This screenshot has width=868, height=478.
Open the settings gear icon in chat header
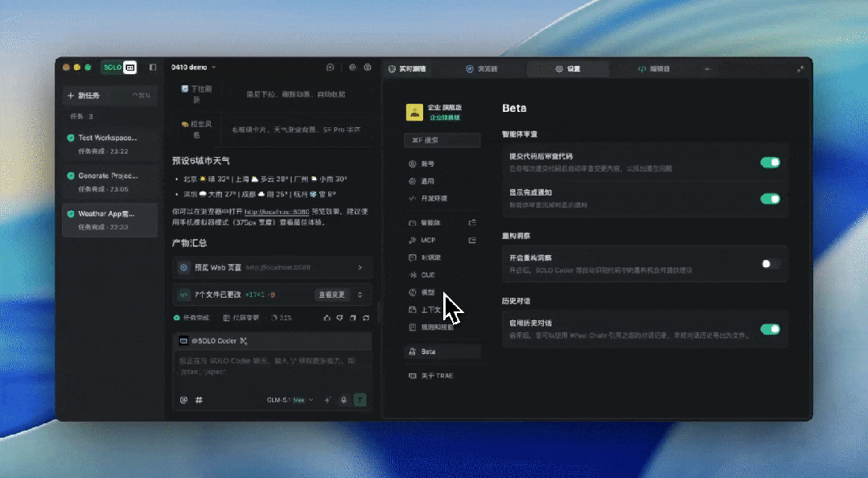[352, 68]
